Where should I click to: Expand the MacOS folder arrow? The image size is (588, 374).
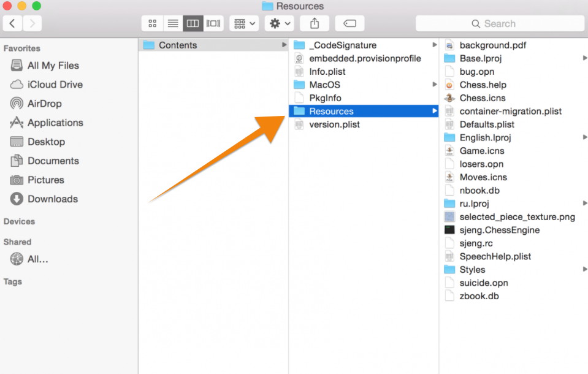point(434,85)
